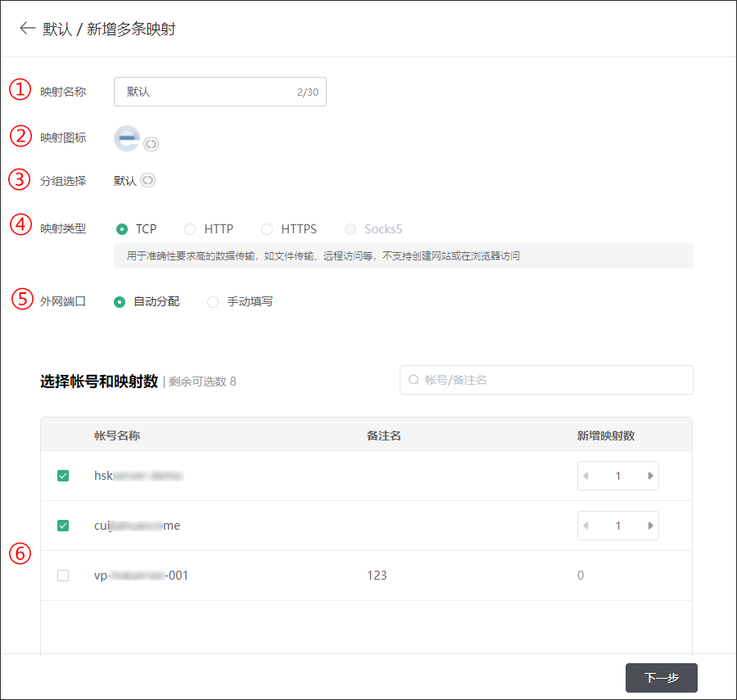Click the mapping icon avatar image
The height and width of the screenshot is (700, 737).
coord(127,138)
